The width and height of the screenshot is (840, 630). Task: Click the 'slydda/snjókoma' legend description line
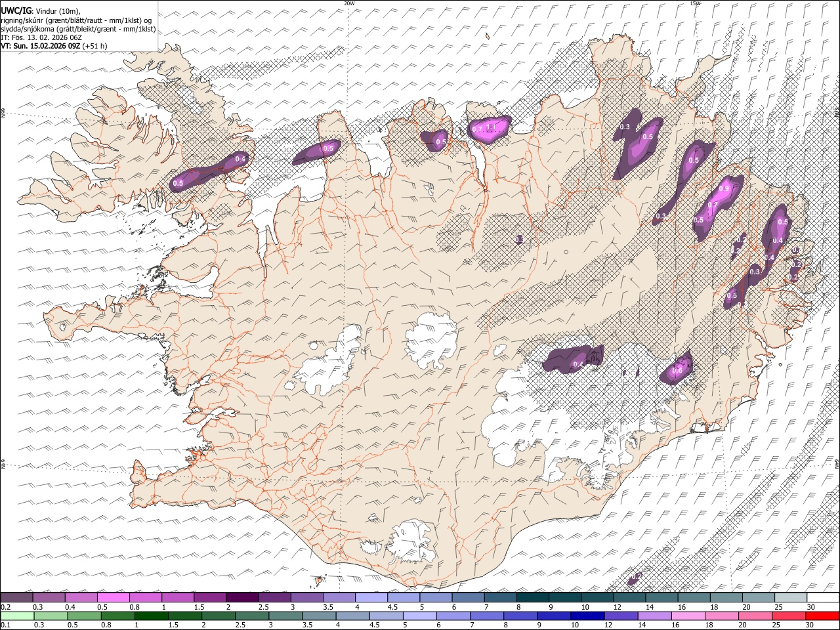coord(78,29)
